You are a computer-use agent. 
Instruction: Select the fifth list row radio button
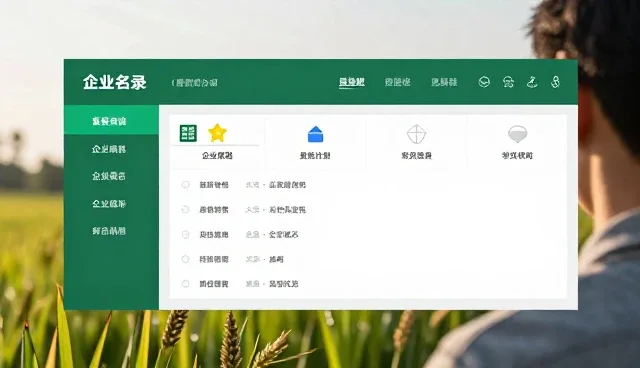point(185,284)
